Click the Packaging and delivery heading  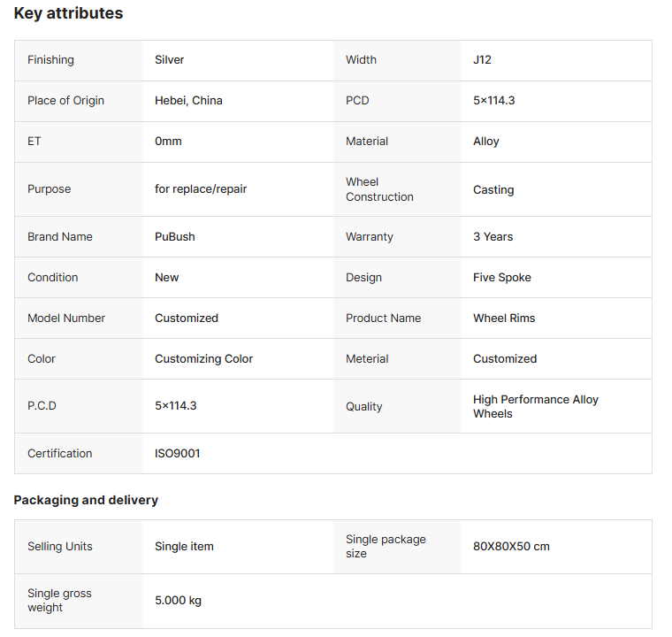pos(86,500)
